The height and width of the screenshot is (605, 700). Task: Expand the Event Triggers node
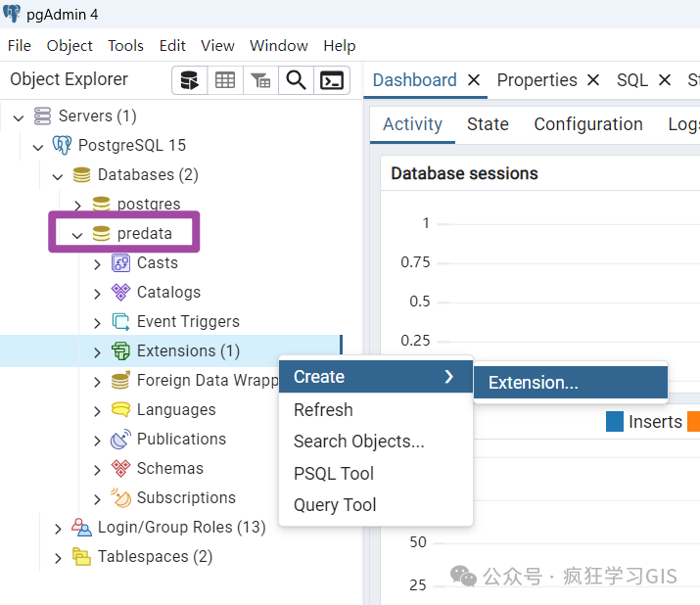click(x=97, y=323)
